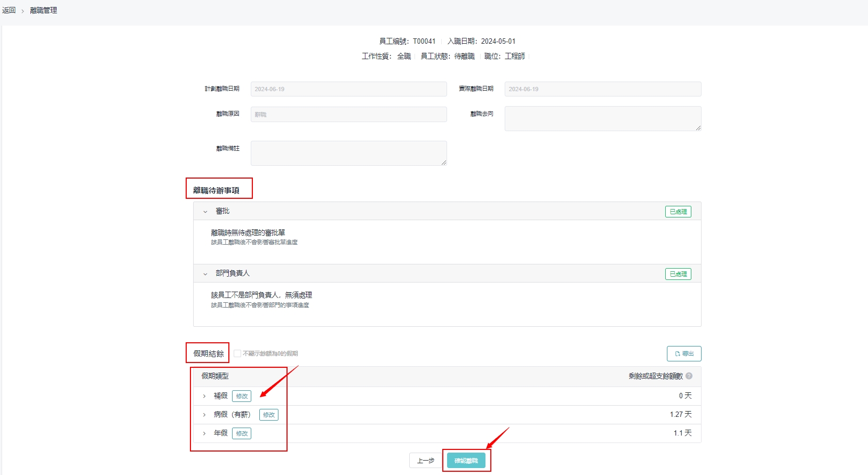Click the 導出 export button
The image size is (868, 475).
[x=683, y=353]
